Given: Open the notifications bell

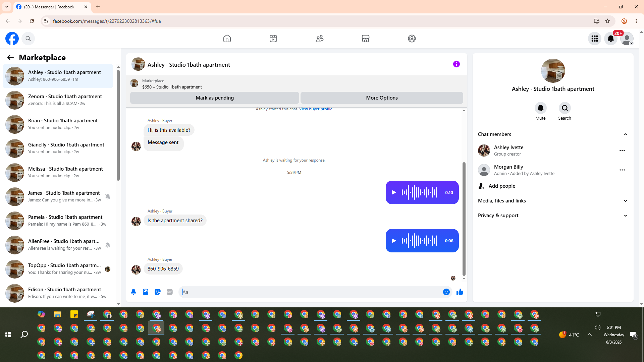Looking at the screenshot, I should point(611,39).
